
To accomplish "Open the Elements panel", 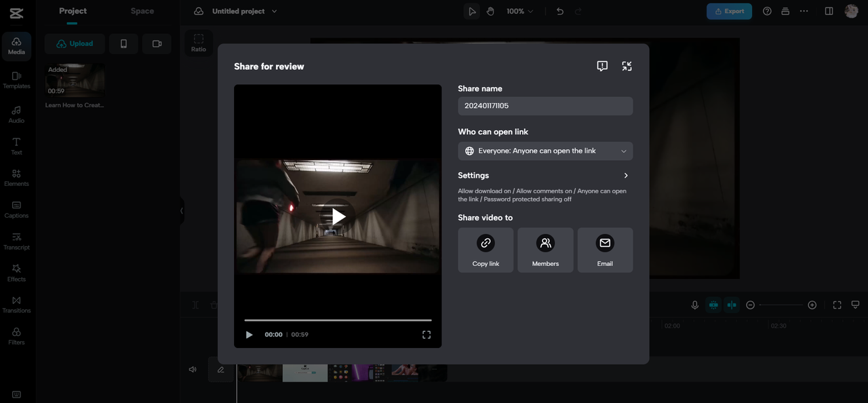I will (x=16, y=178).
